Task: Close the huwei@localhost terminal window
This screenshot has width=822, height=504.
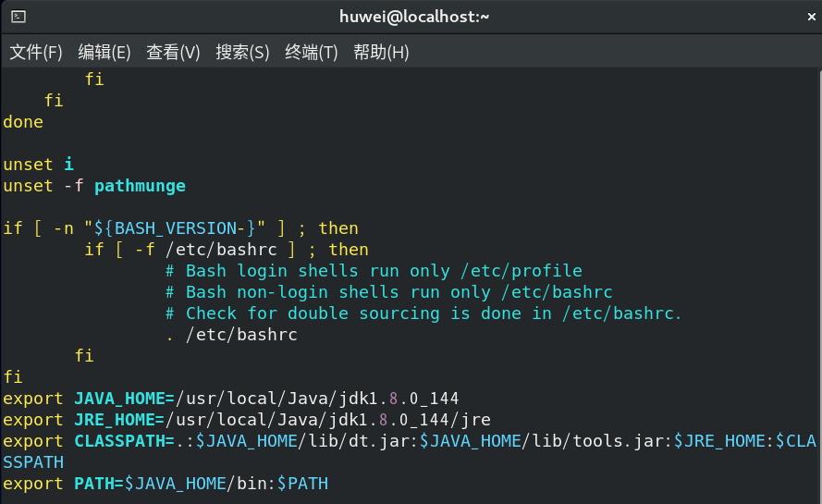Action: pos(811,17)
